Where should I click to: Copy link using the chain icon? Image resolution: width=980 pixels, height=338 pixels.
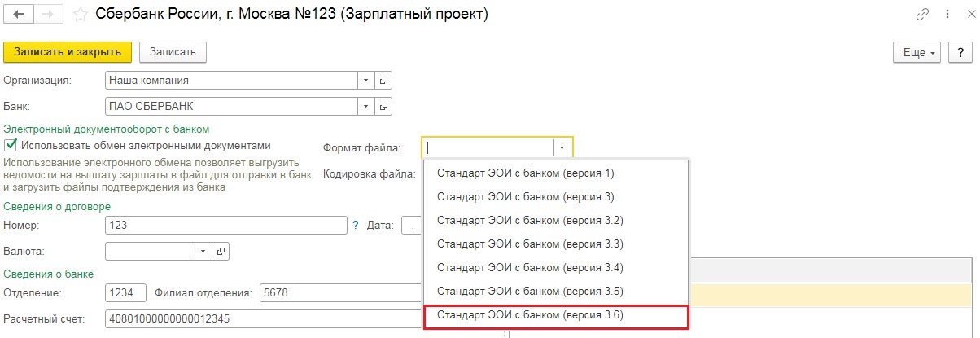point(922,15)
